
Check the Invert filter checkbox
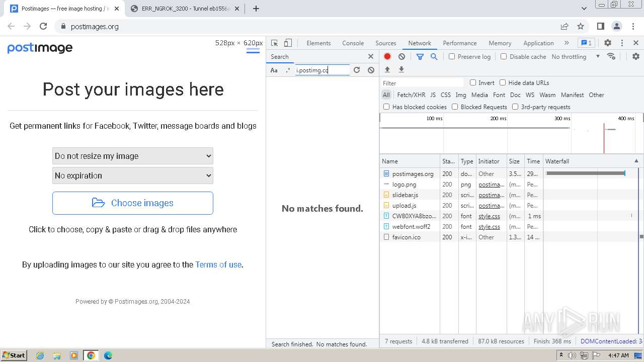[x=473, y=82]
